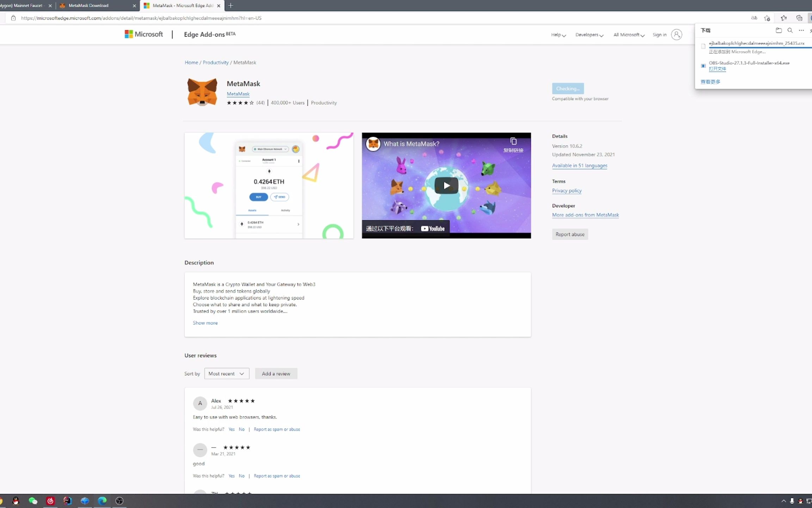Click the YouTube logo on the video overlay

433,229
